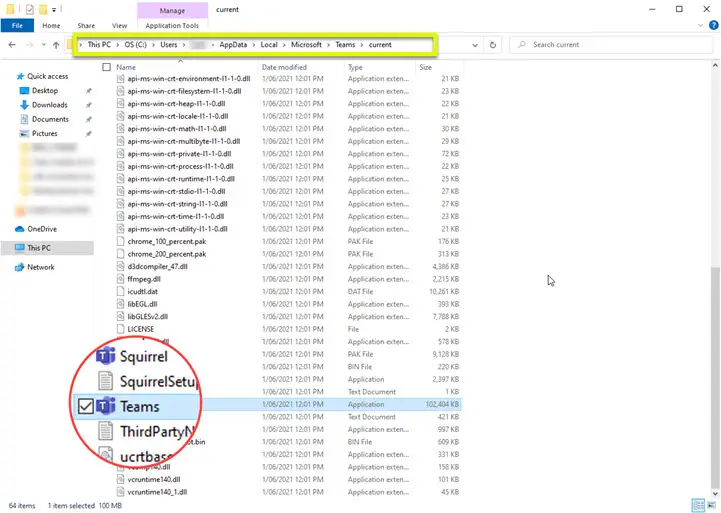Click the pin icon next to Desktop
The image size is (721, 513).
pos(88,91)
